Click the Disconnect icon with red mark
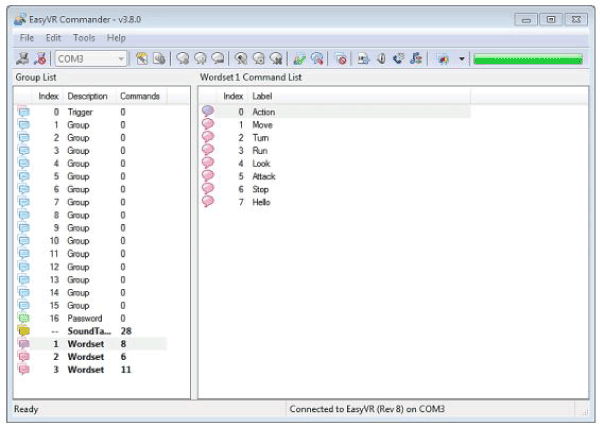 tap(40, 59)
